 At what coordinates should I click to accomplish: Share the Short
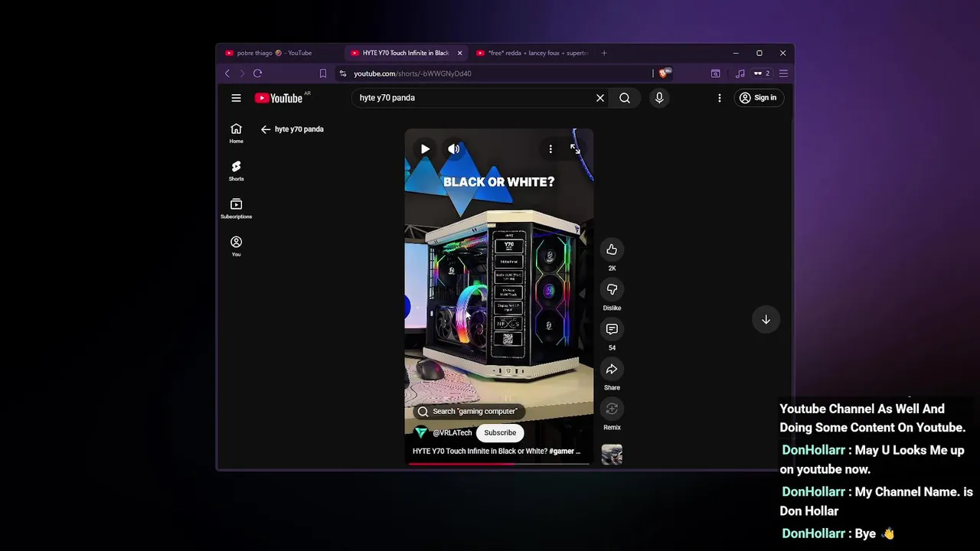pyautogui.click(x=612, y=369)
